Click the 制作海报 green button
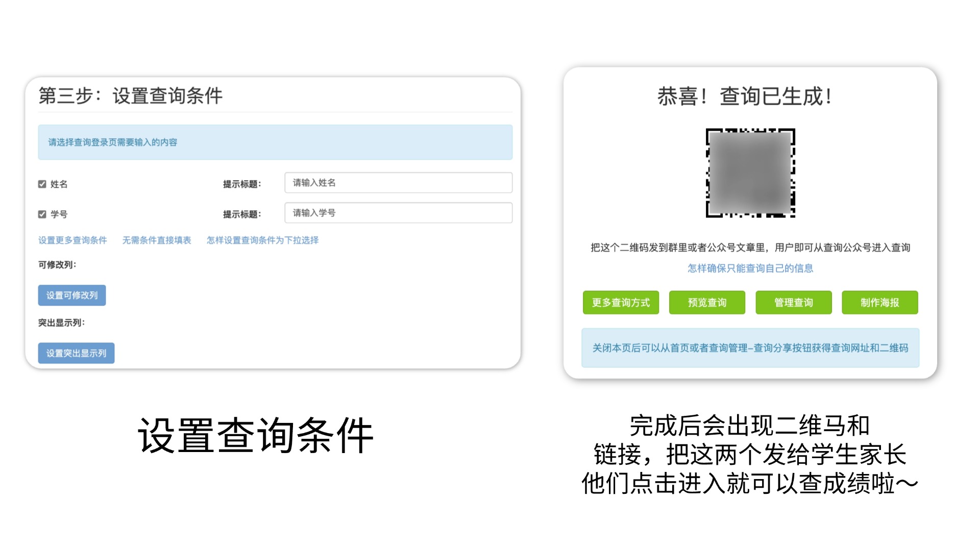 (880, 303)
